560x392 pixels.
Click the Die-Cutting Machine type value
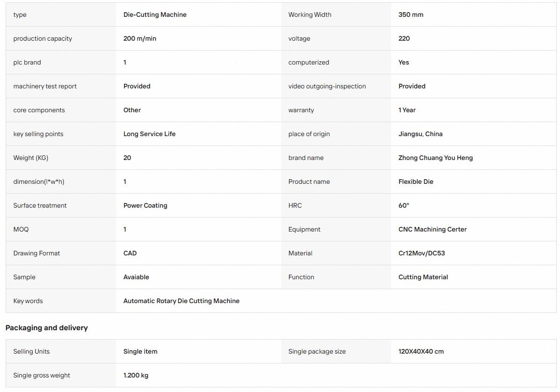click(155, 15)
